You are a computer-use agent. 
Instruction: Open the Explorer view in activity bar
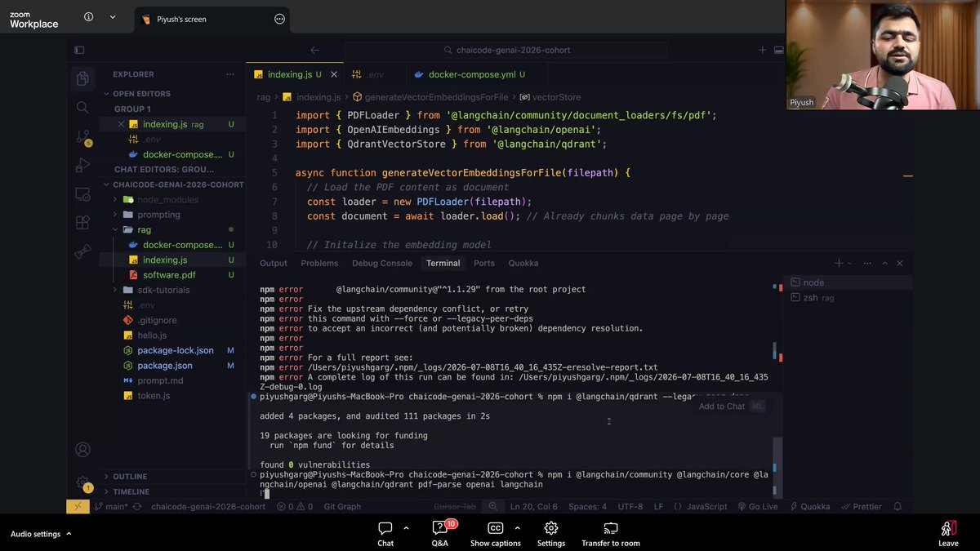[x=82, y=78]
